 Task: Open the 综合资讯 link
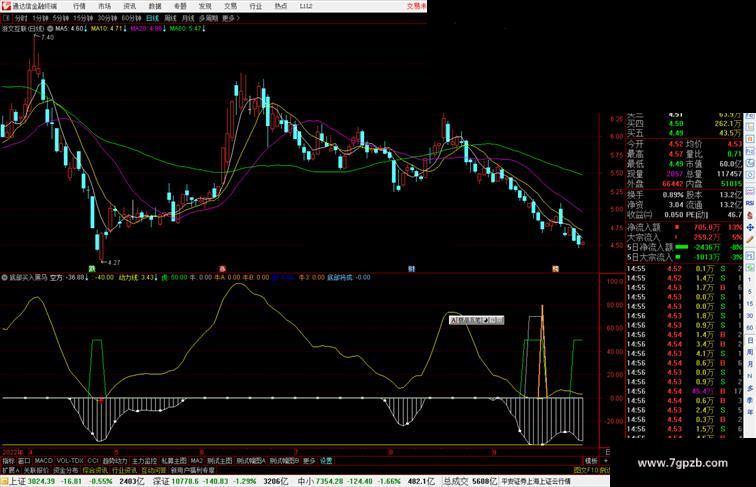[95, 470]
